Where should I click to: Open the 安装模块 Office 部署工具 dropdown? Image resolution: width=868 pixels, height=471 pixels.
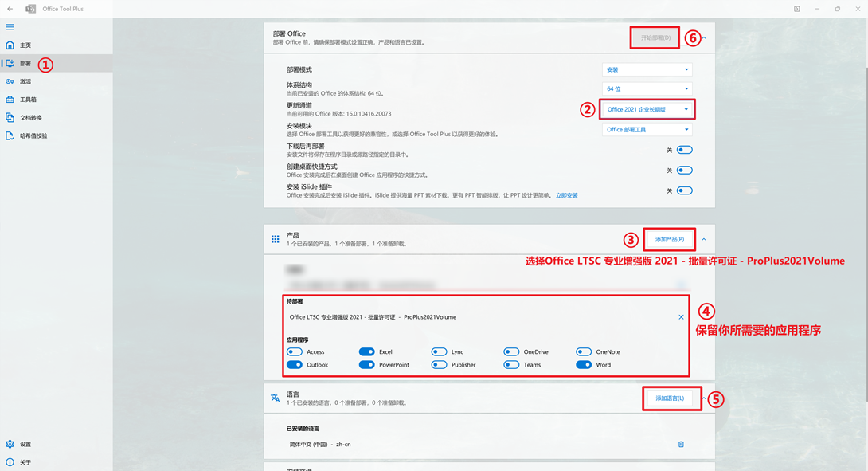[x=647, y=130]
